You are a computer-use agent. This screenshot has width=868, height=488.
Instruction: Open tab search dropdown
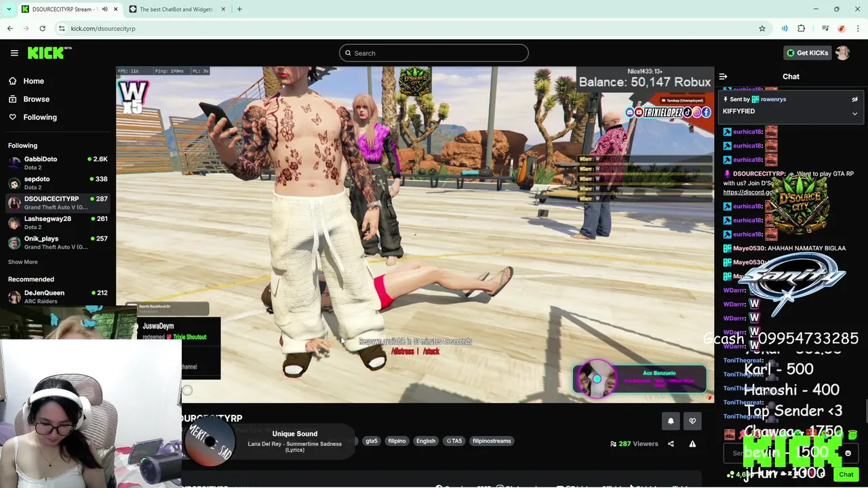(9, 9)
